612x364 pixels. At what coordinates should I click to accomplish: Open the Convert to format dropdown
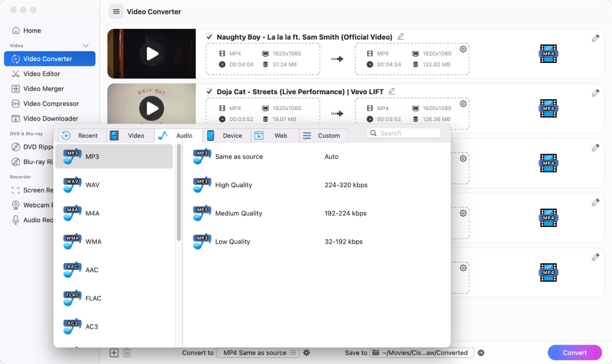pyautogui.click(x=258, y=353)
